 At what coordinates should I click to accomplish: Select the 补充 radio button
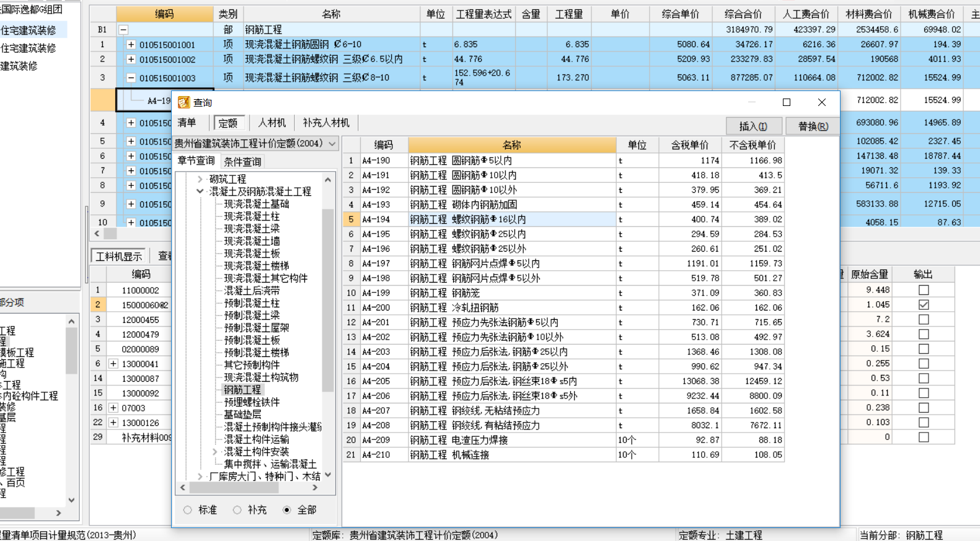(x=237, y=510)
